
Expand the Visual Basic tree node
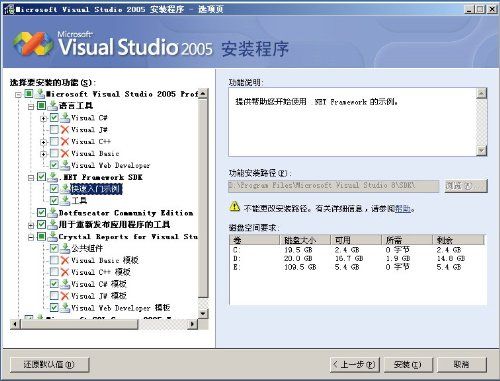coord(43,154)
